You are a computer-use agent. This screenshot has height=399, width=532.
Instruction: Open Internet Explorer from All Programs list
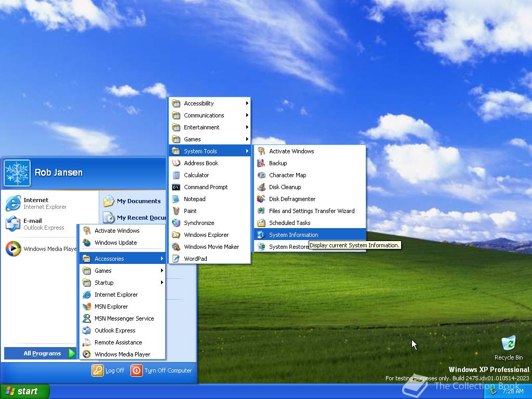pyautogui.click(x=123, y=295)
